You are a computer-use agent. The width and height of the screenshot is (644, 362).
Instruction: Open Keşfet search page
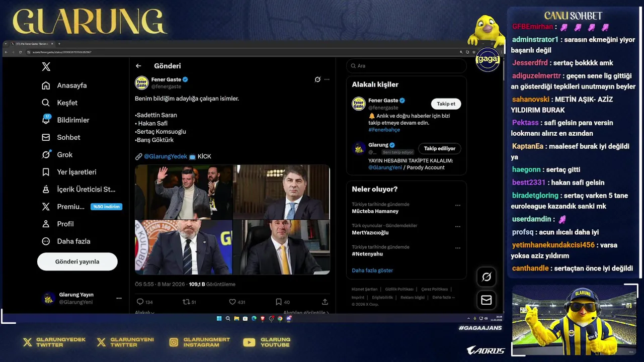tap(59, 103)
